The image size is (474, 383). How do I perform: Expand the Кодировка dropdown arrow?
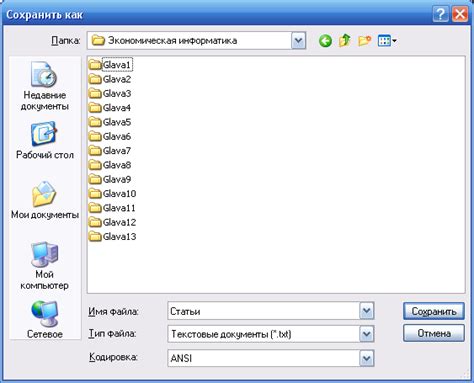367,358
